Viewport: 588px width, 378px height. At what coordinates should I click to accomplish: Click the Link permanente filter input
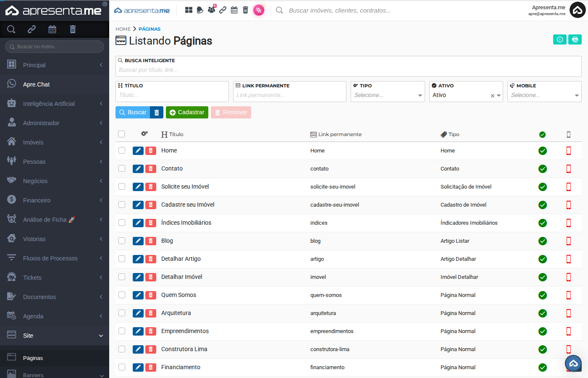tap(290, 92)
